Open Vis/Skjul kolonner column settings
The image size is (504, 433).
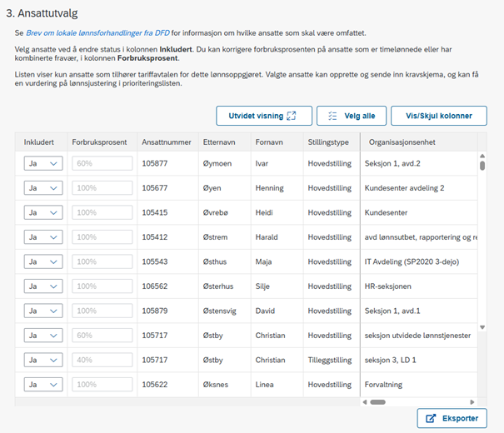click(x=439, y=116)
